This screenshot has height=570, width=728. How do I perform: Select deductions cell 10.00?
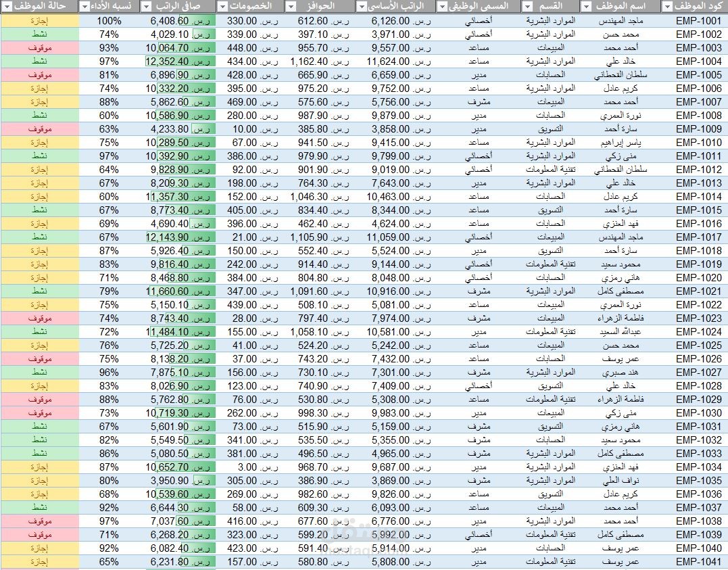250,129
